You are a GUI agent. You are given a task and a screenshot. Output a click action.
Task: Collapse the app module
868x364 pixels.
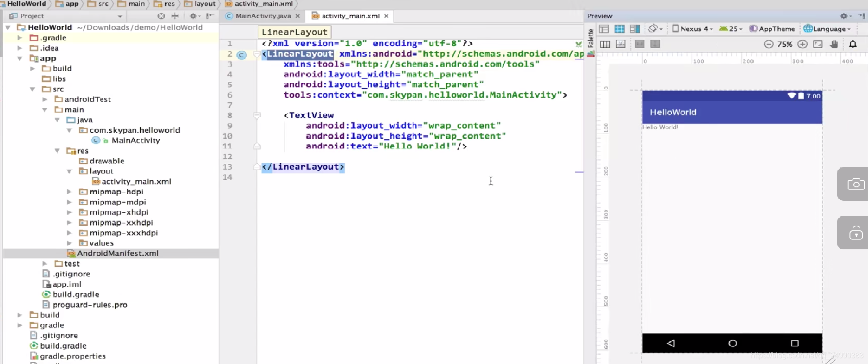click(x=19, y=58)
